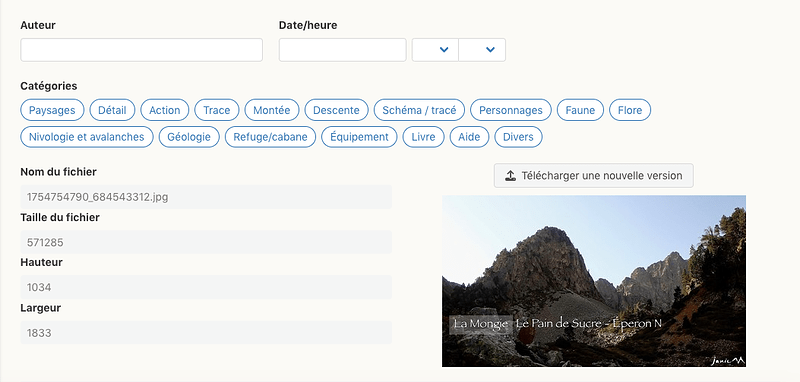Choose the Équipement category tag
This screenshot has width=800, height=382.
[359, 137]
